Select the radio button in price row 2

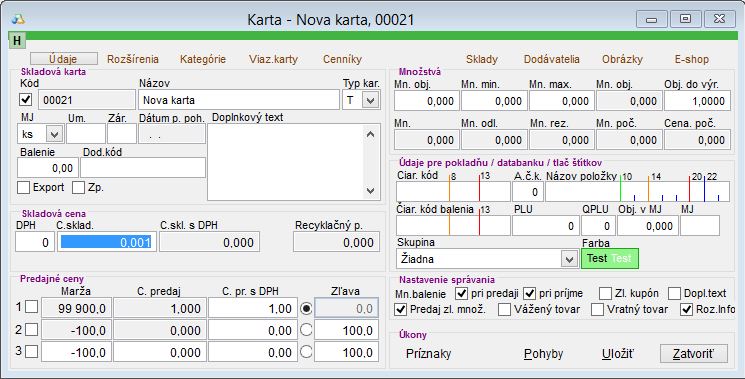pos(306,330)
